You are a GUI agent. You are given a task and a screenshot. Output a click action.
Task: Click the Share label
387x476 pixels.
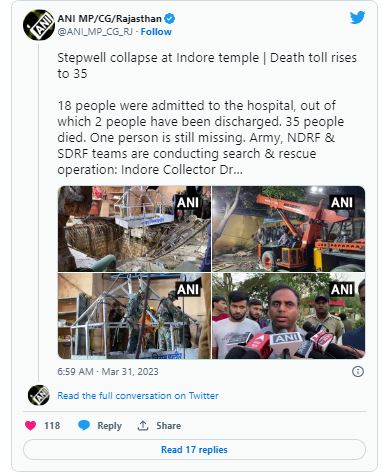point(169,426)
